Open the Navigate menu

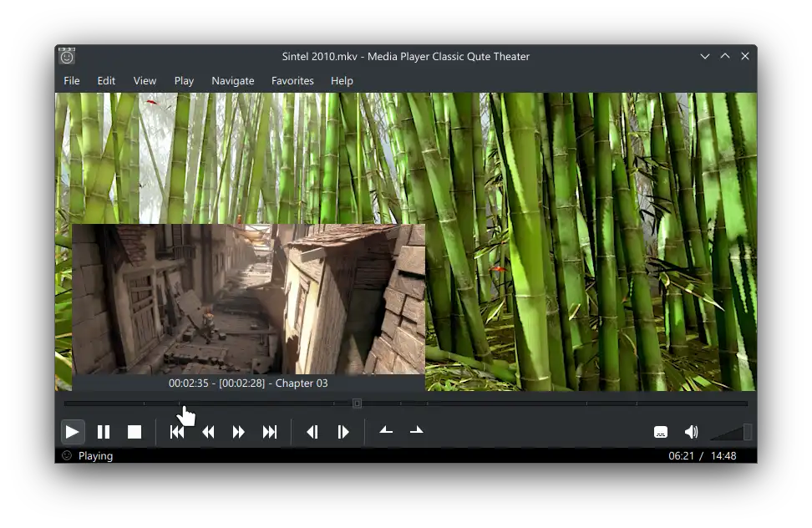(x=232, y=81)
